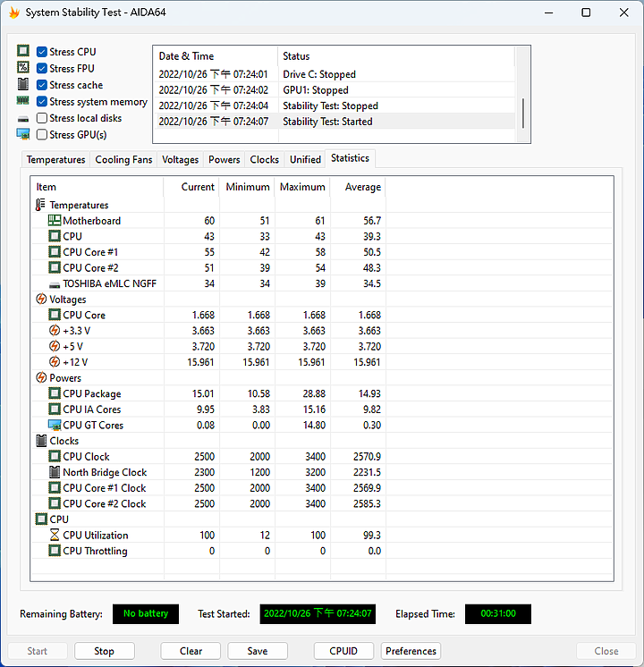Select the CPU IA Cores row label

pyautogui.click(x=92, y=409)
